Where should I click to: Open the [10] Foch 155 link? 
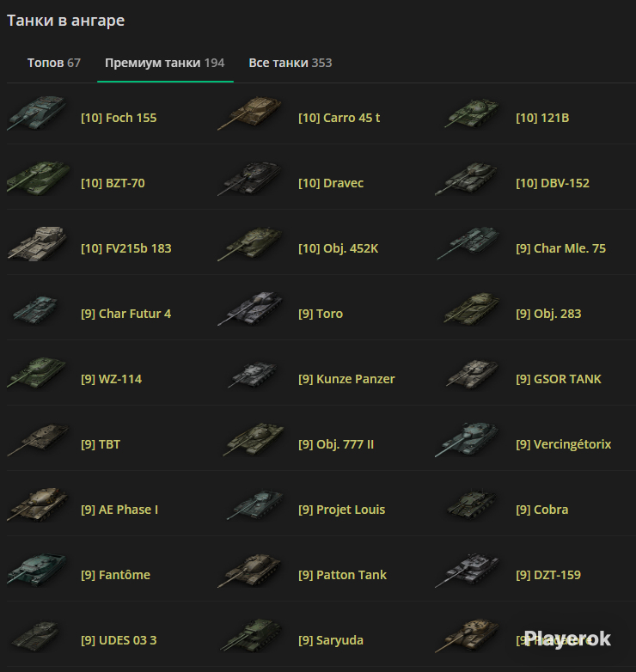tap(119, 118)
